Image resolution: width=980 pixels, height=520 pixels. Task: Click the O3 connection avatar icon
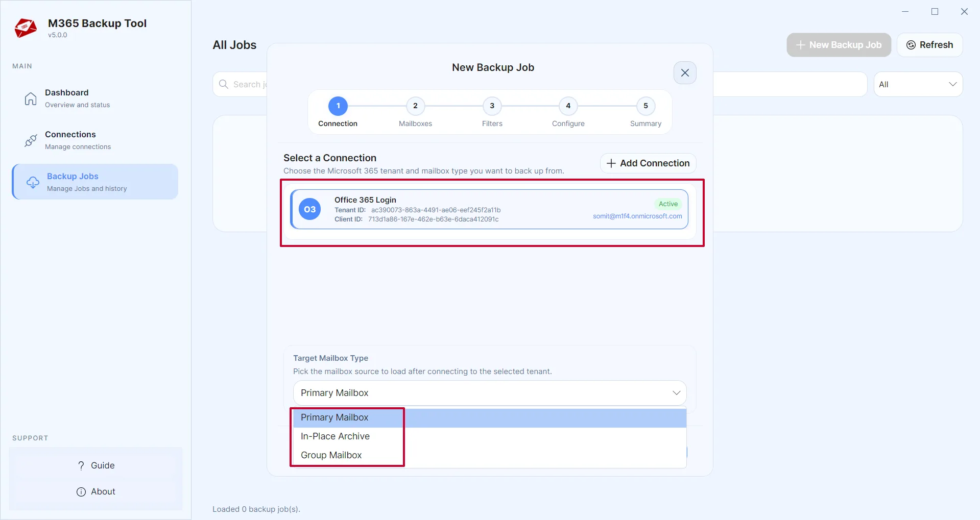309,209
